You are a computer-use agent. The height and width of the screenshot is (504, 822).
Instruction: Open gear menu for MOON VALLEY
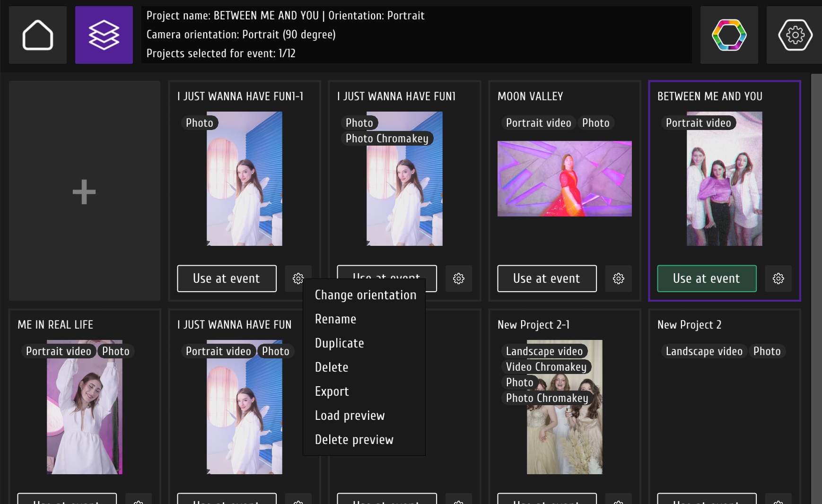[618, 278]
